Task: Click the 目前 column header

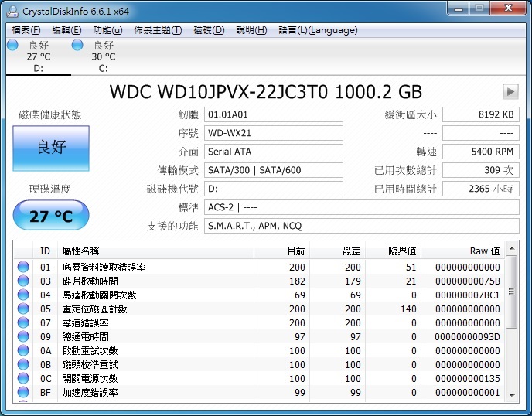Action: [x=281, y=251]
